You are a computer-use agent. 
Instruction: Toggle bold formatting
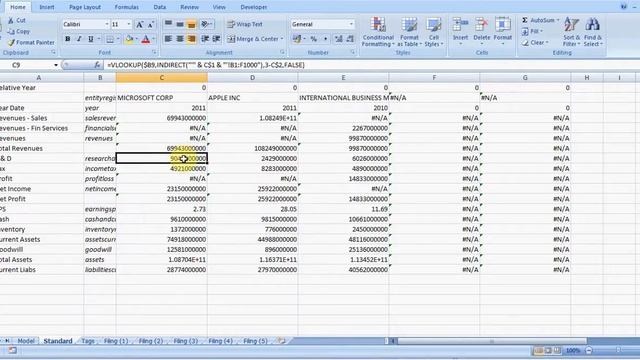(x=68, y=39)
